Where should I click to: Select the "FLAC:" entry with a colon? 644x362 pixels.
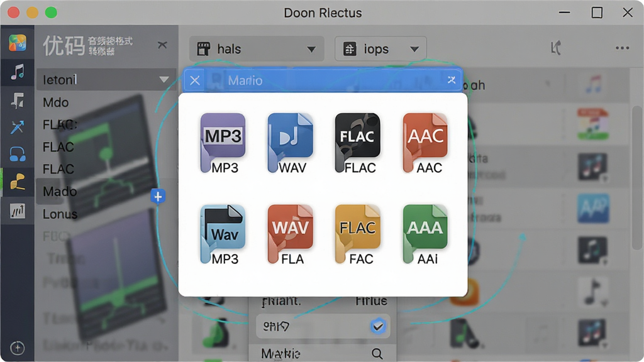click(x=60, y=124)
